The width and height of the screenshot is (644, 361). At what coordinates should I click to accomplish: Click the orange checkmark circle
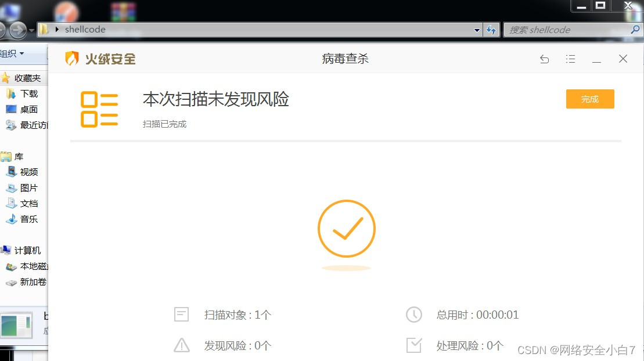point(346,228)
